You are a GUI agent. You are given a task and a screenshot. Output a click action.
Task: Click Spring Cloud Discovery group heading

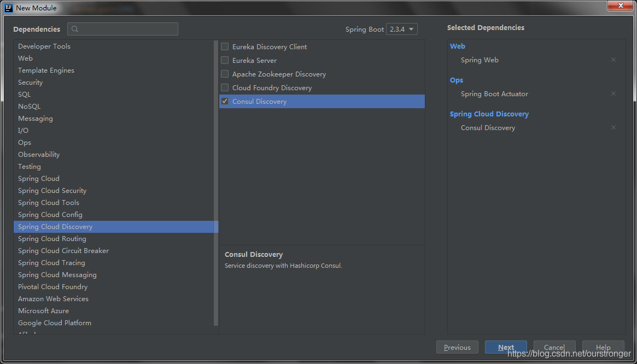[x=489, y=114]
